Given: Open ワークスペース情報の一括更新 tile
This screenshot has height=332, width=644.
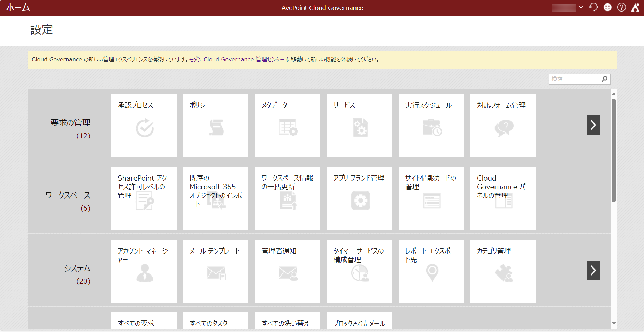Looking at the screenshot, I should 287,198.
